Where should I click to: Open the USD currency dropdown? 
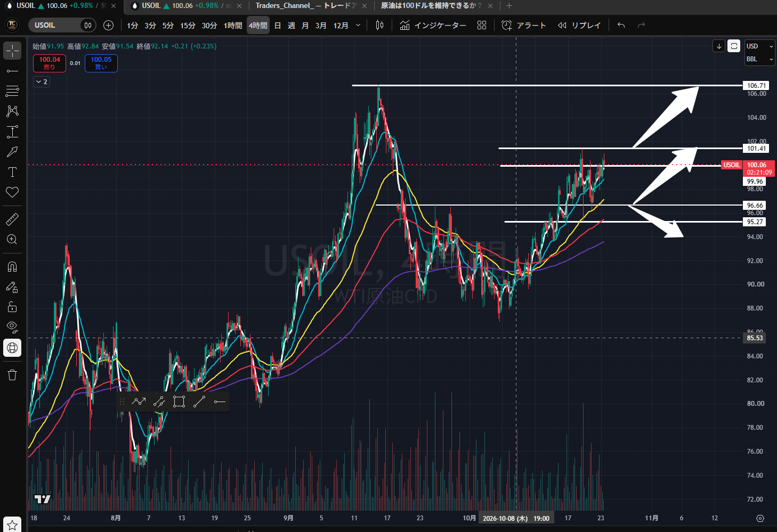(759, 46)
